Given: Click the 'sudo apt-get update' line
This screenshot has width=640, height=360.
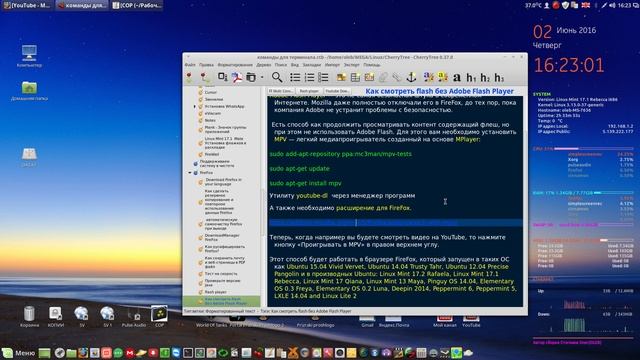Looking at the screenshot, I should point(299,169).
